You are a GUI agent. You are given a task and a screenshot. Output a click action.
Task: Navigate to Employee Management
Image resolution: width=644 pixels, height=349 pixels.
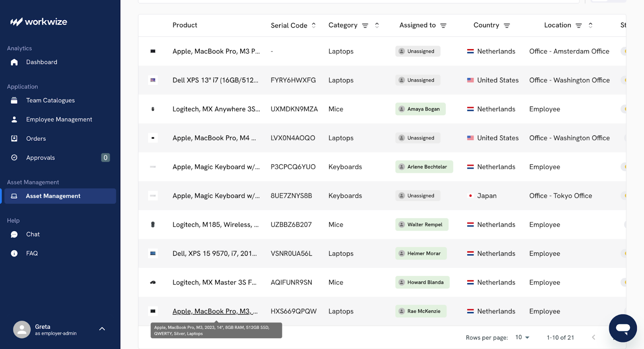click(x=59, y=119)
